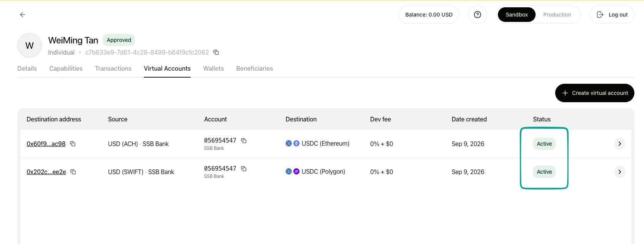Click account number 056954547 in SWIFT row

click(220, 169)
